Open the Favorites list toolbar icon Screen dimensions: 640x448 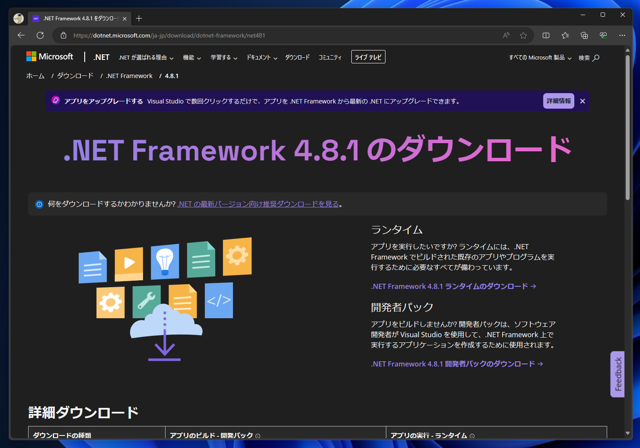tap(565, 35)
